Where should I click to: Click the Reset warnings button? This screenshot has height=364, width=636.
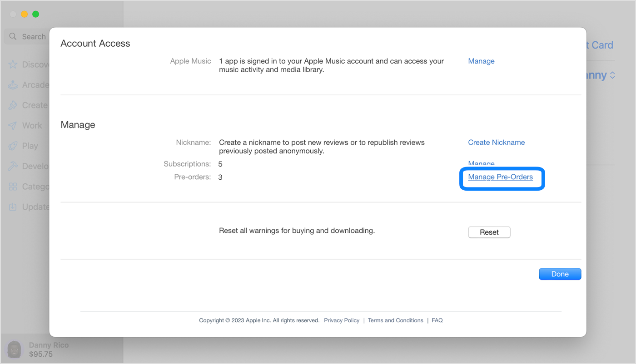click(489, 232)
